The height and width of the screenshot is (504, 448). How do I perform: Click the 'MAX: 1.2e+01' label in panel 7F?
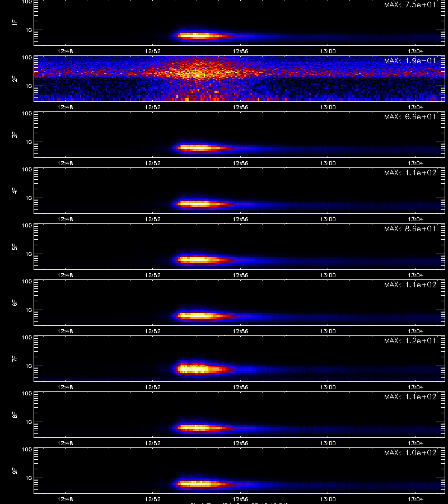pyautogui.click(x=410, y=340)
